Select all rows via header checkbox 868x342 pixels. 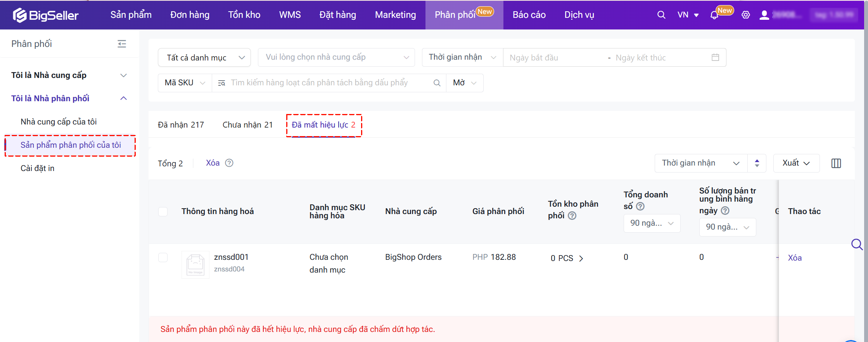(x=163, y=211)
